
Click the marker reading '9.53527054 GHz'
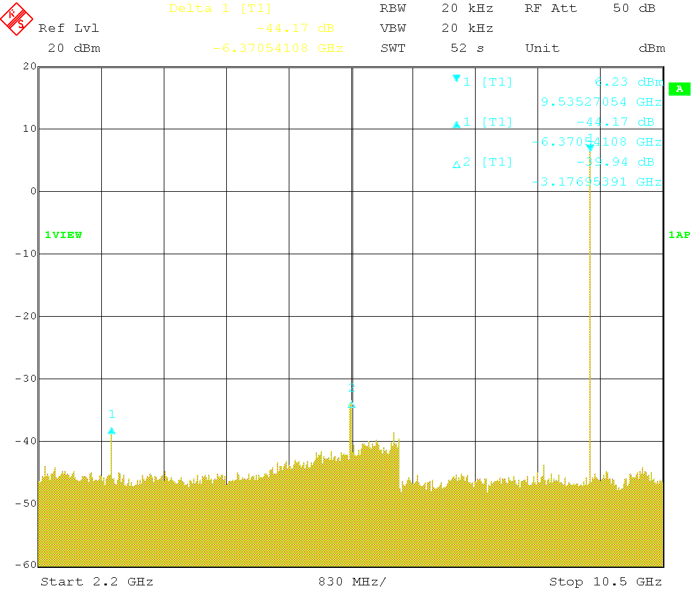tap(601, 102)
